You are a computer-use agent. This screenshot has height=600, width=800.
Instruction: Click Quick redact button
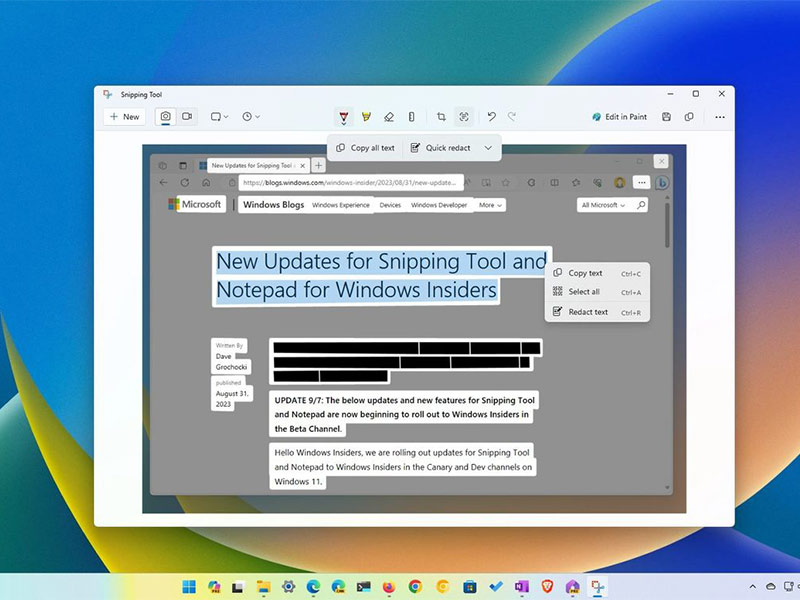coord(441,148)
